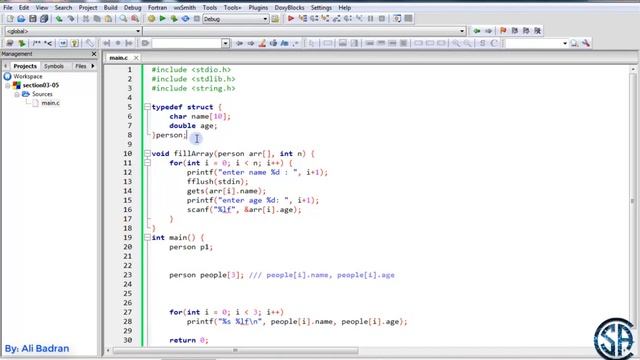640x360 pixels.
Task: Select the Projects tab
Action: click(x=25, y=66)
